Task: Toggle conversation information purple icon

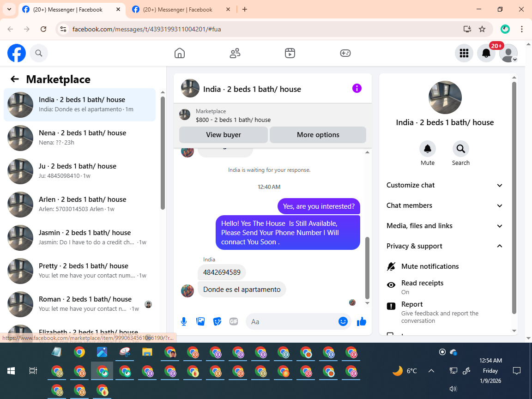Action: [x=357, y=88]
